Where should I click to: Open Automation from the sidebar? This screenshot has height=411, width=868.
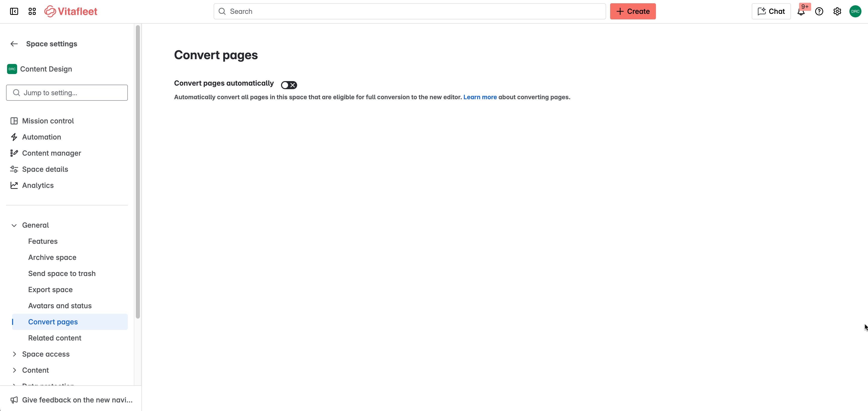point(42,137)
